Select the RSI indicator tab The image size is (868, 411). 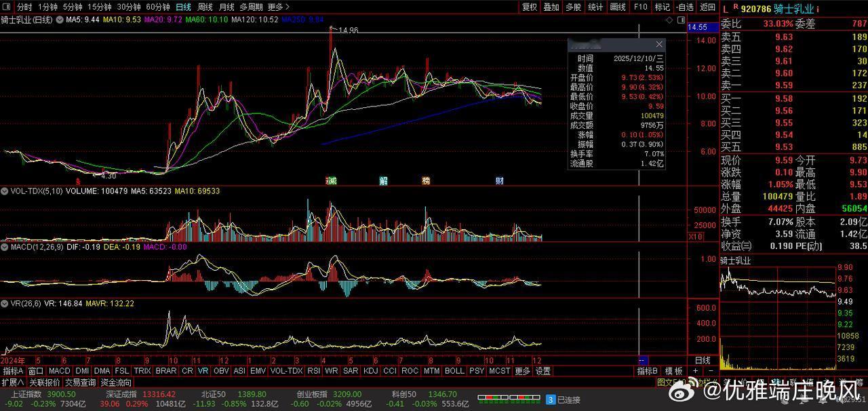[313, 371]
